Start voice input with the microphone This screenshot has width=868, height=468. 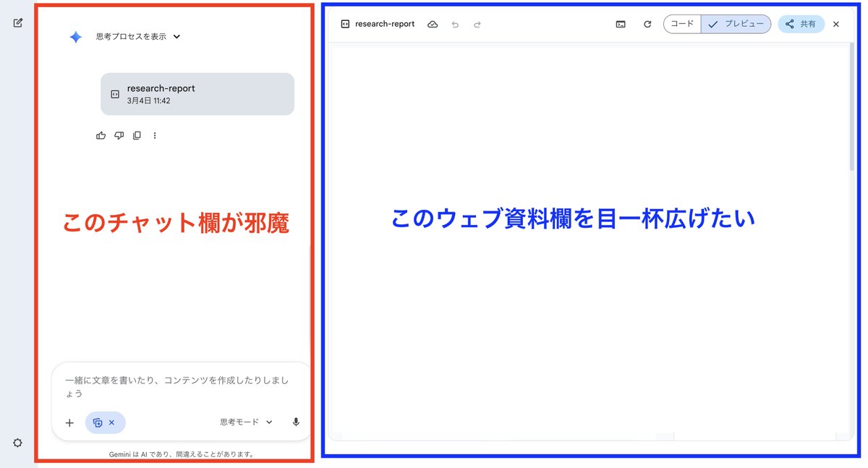pos(295,422)
